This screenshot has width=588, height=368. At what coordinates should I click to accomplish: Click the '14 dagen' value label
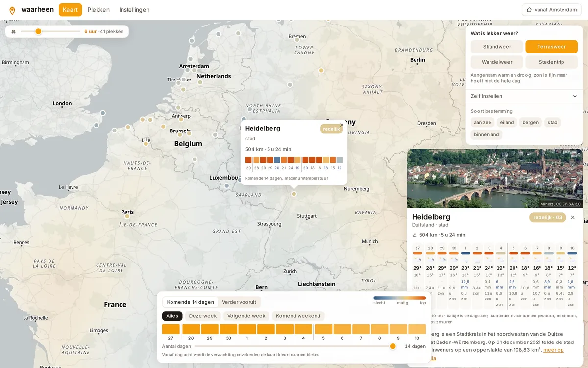[416, 346]
